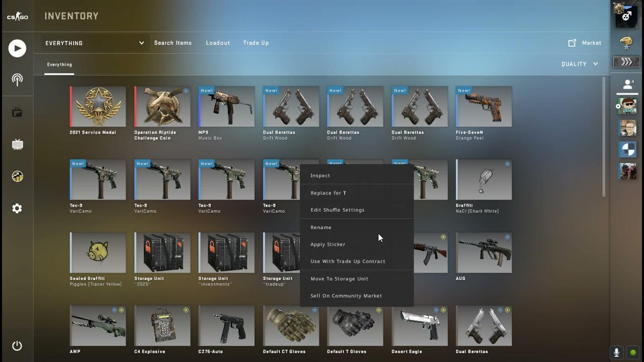Open the stats sidebar icon
The height and width of the screenshot is (362, 644).
[x=17, y=176]
